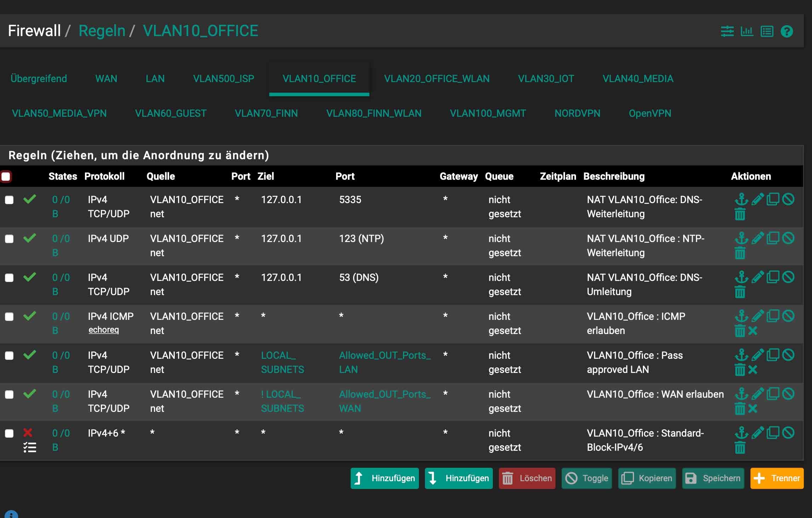Toggle the select-all rules checkbox in header
This screenshot has width=812, height=518.
(x=6, y=176)
